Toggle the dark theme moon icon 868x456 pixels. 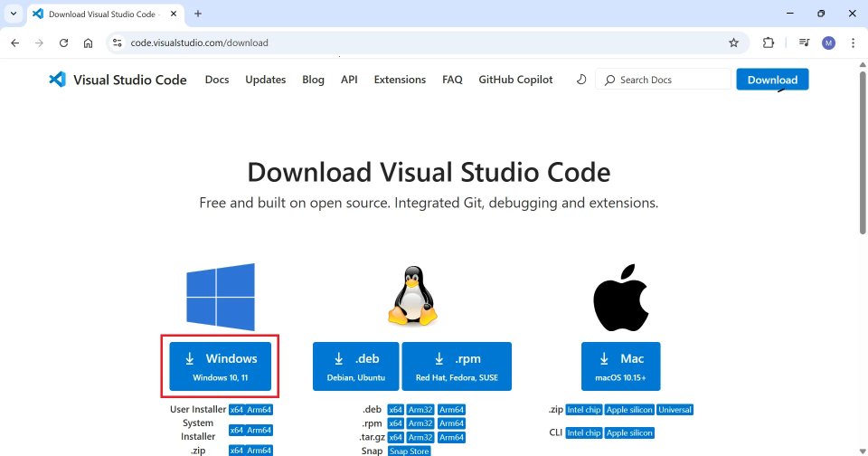coord(580,80)
